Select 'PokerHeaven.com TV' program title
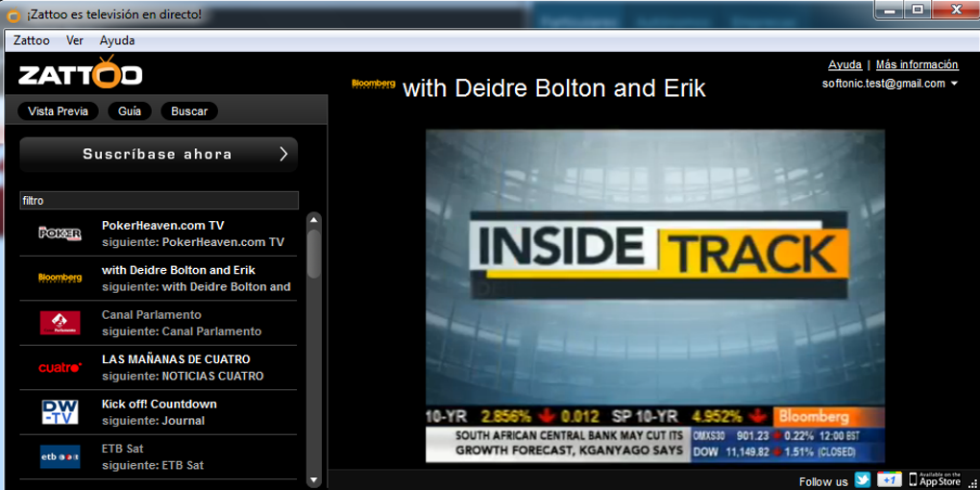Image resolution: width=980 pixels, height=490 pixels. tap(163, 225)
